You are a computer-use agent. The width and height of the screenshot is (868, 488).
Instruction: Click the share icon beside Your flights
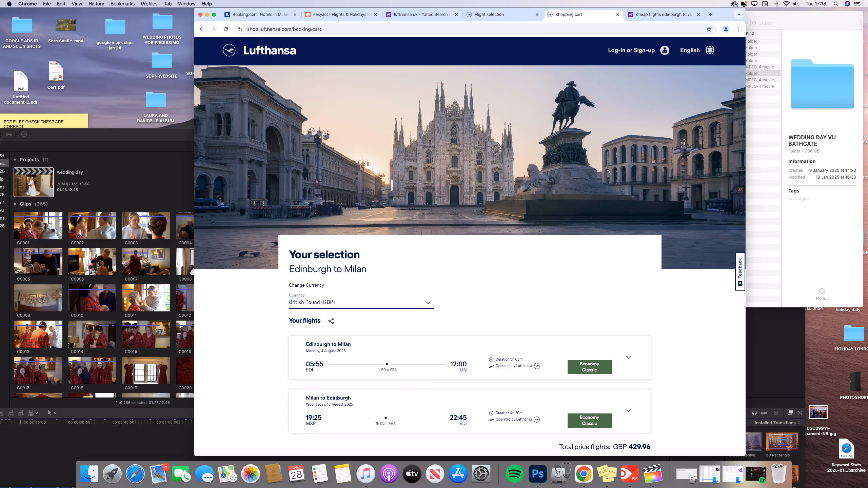pos(331,321)
